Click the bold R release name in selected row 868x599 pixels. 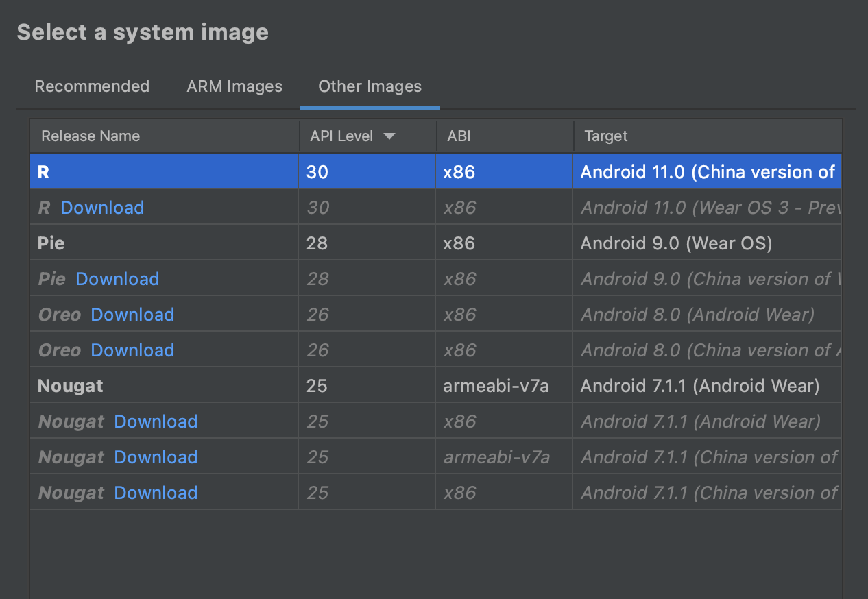tap(43, 172)
